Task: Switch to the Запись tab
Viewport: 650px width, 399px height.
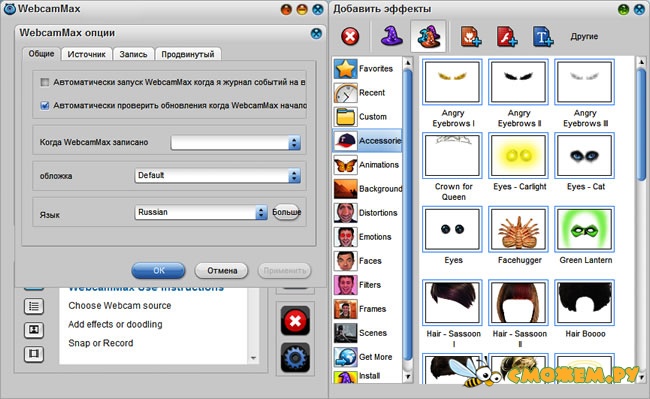Action: (133, 54)
